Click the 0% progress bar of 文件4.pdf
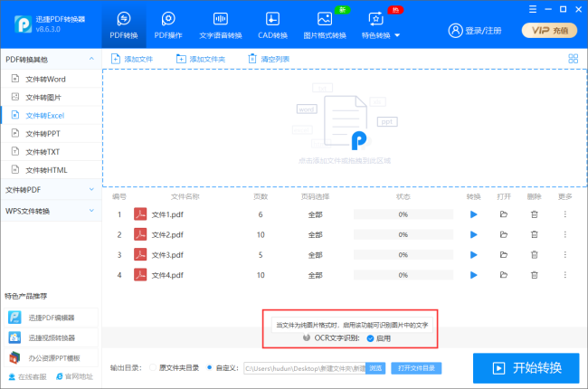The width and height of the screenshot is (588, 389). click(x=403, y=275)
